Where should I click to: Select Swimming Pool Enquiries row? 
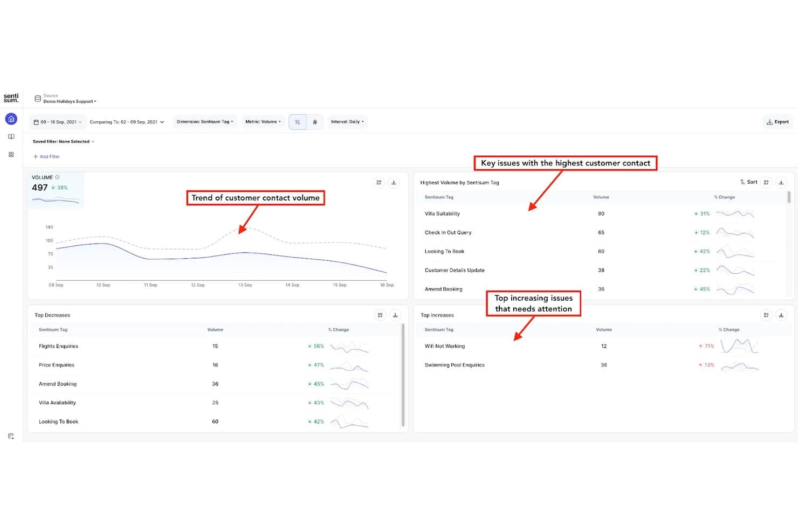click(x=604, y=365)
